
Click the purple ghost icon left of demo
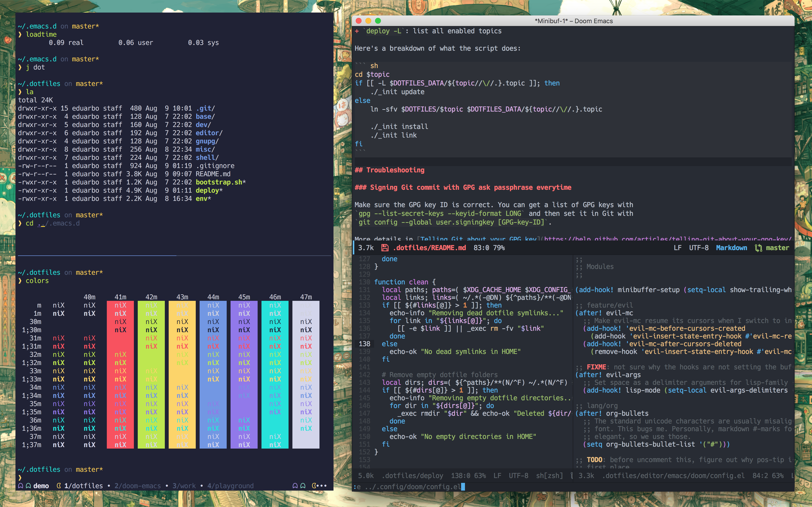[x=21, y=486]
